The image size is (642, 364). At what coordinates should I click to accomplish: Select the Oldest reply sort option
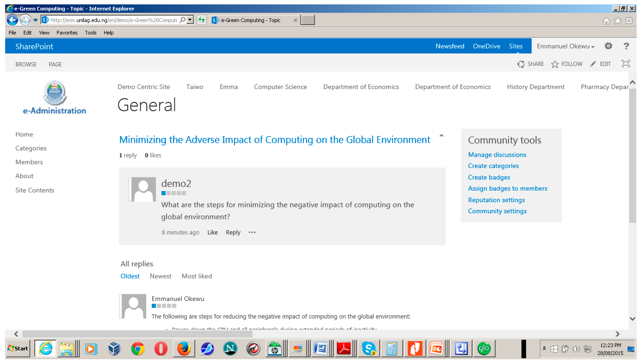coord(130,276)
